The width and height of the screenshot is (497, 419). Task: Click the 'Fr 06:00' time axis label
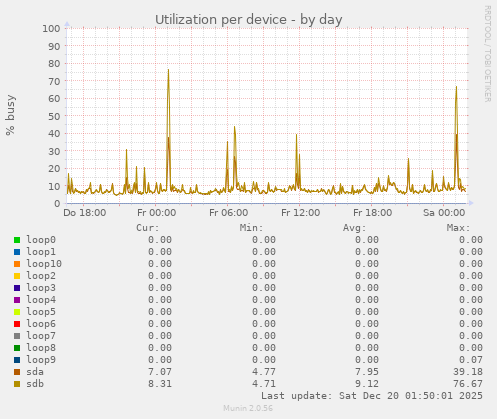228,213
